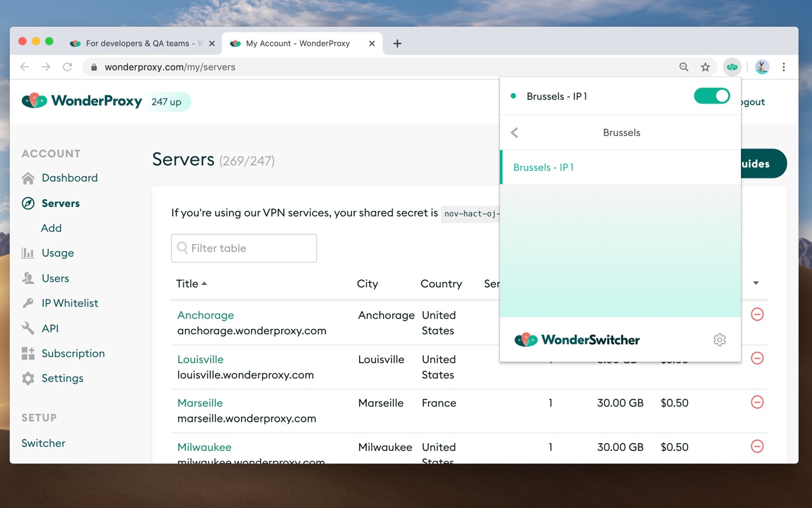Screen dimensions: 812x508
Task: Open IP Whitelist in sidebar
Action: coord(70,303)
